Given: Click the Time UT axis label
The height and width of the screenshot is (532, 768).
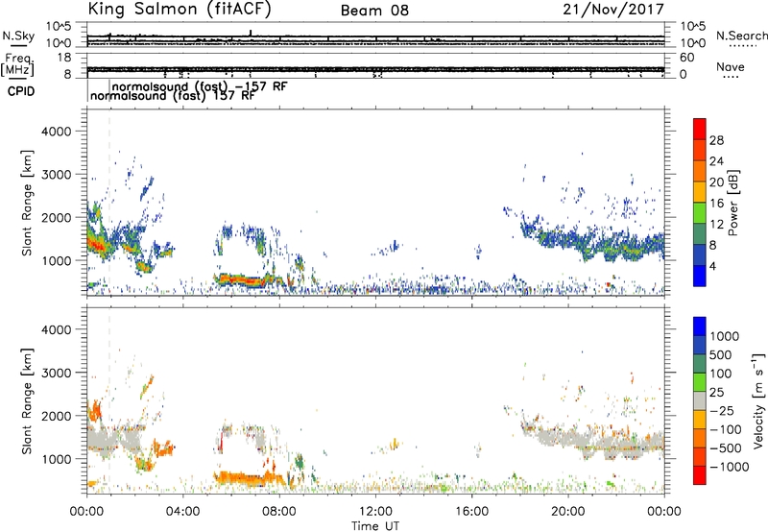Looking at the screenshot, I should [x=375, y=526].
